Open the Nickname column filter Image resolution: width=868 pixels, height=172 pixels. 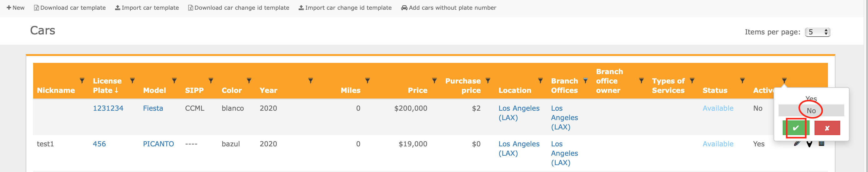click(82, 81)
